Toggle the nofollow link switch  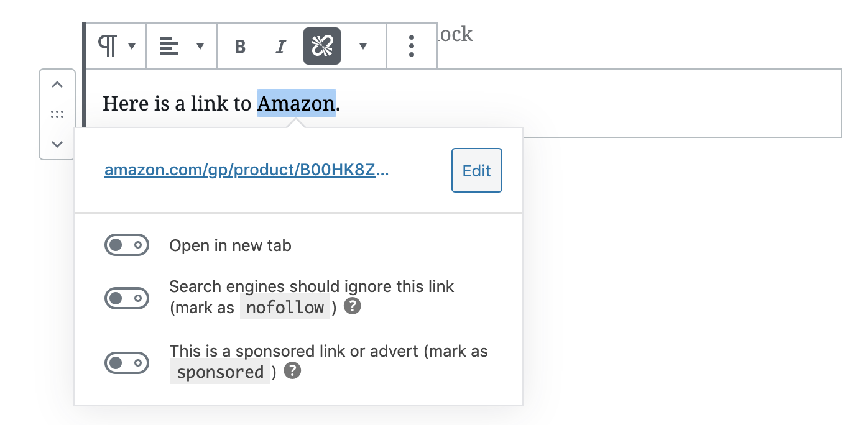point(127,298)
